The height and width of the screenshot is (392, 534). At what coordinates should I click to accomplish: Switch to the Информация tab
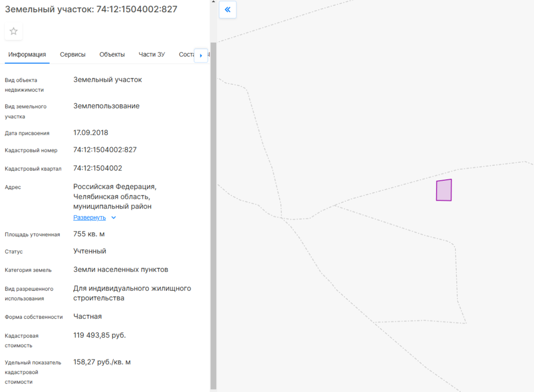tap(27, 54)
